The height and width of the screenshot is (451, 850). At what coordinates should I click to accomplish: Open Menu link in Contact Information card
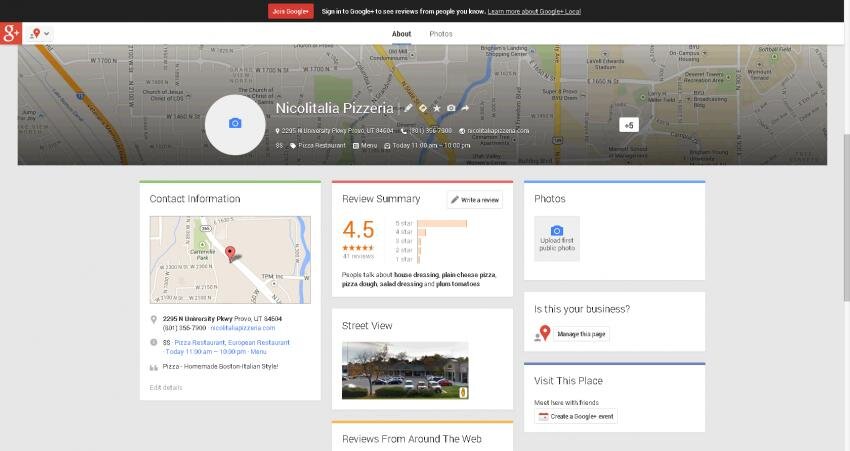click(259, 352)
